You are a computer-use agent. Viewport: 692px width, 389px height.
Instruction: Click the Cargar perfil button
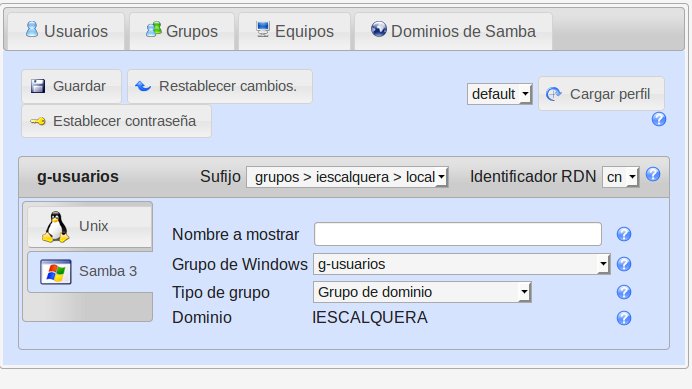[601, 94]
